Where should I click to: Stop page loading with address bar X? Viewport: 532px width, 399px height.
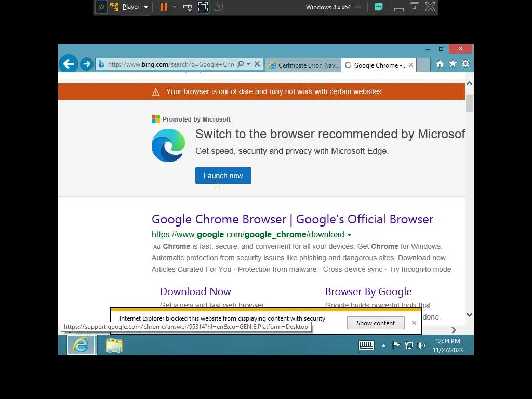[257, 64]
